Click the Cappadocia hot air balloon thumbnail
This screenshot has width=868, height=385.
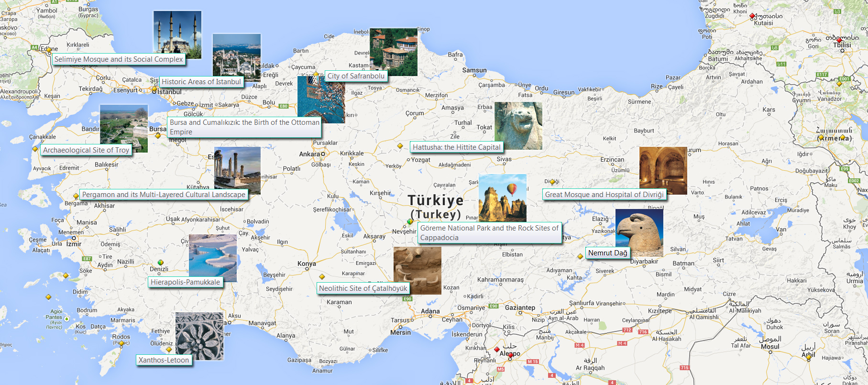pyautogui.click(x=502, y=198)
